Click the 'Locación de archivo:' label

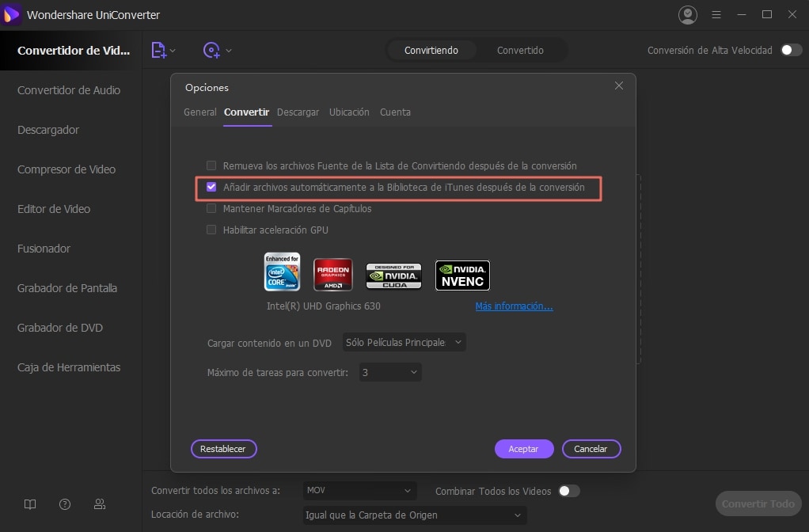point(195,515)
